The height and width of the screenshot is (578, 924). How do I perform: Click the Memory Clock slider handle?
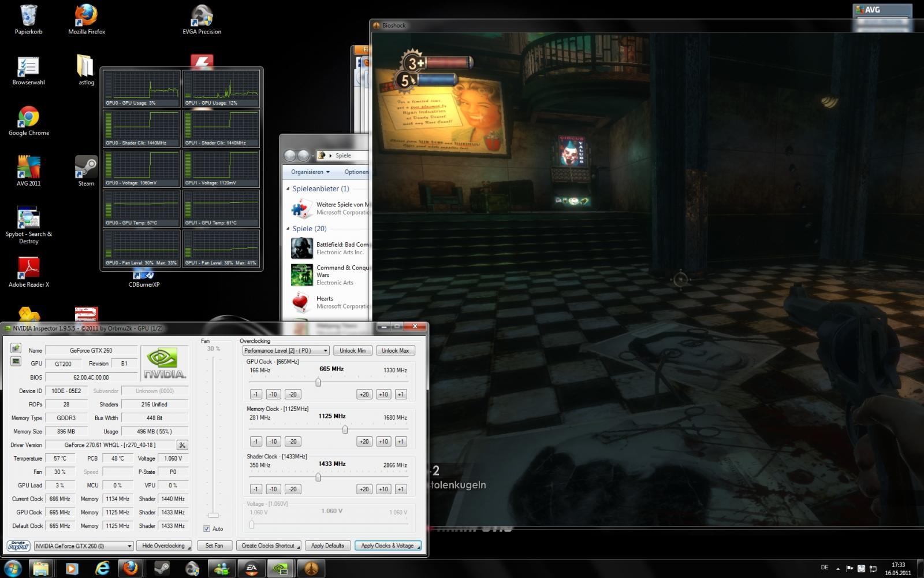[345, 429]
